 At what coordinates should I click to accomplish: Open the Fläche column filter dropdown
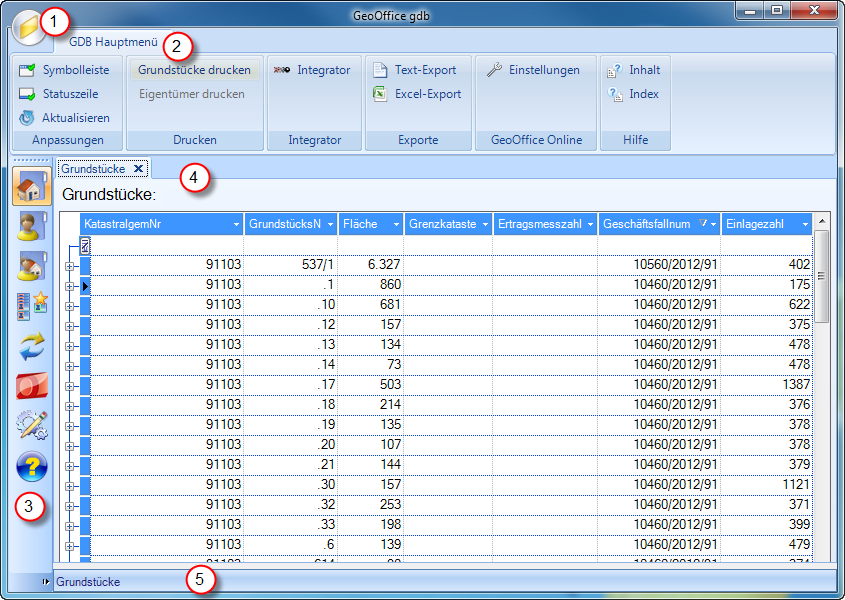pos(395,225)
